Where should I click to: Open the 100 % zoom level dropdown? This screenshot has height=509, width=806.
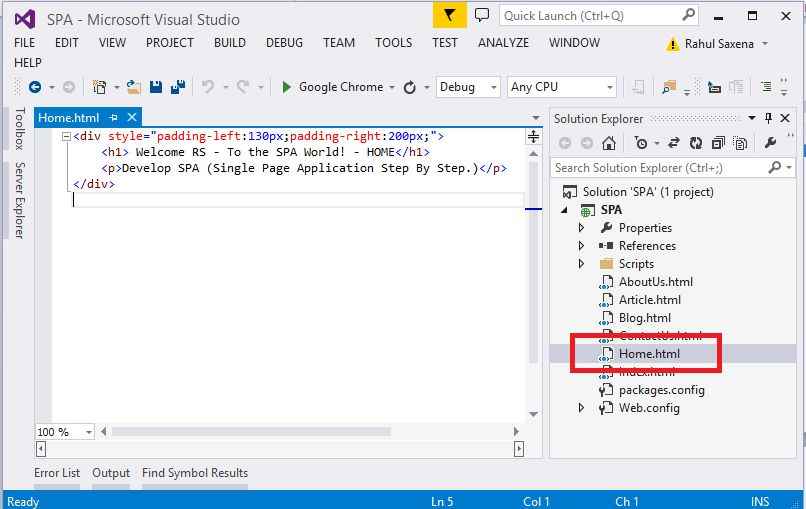[x=89, y=432]
